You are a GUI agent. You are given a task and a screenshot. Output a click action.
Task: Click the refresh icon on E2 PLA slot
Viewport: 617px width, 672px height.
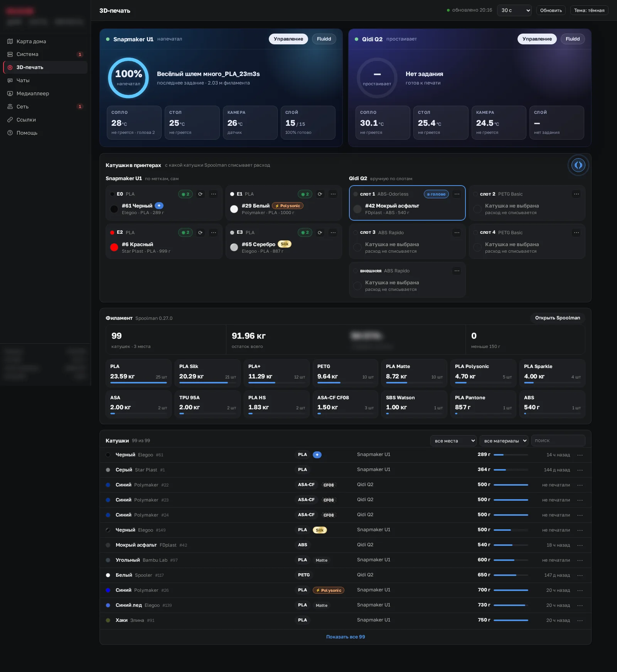click(x=201, y=233)
